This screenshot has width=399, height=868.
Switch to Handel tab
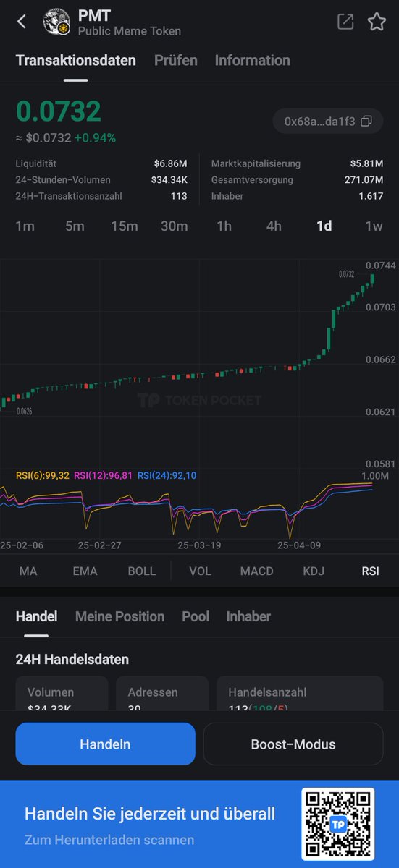point(36,616)
